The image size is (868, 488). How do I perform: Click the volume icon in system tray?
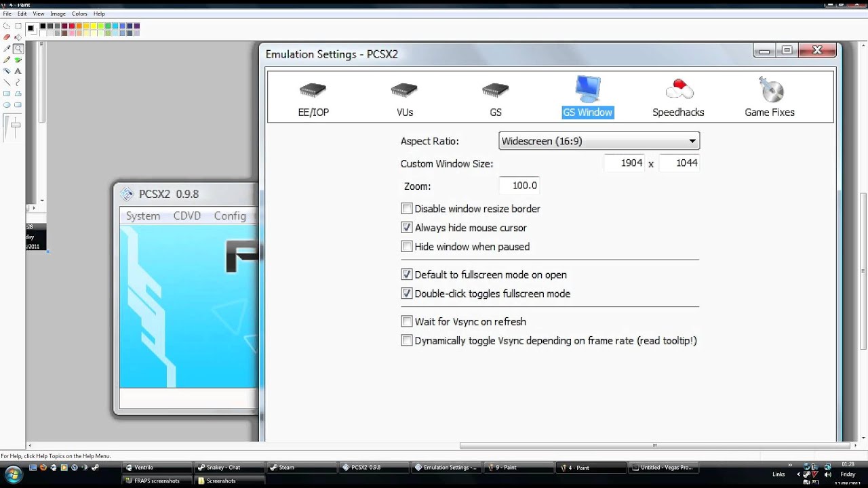[x=828, y=474]
